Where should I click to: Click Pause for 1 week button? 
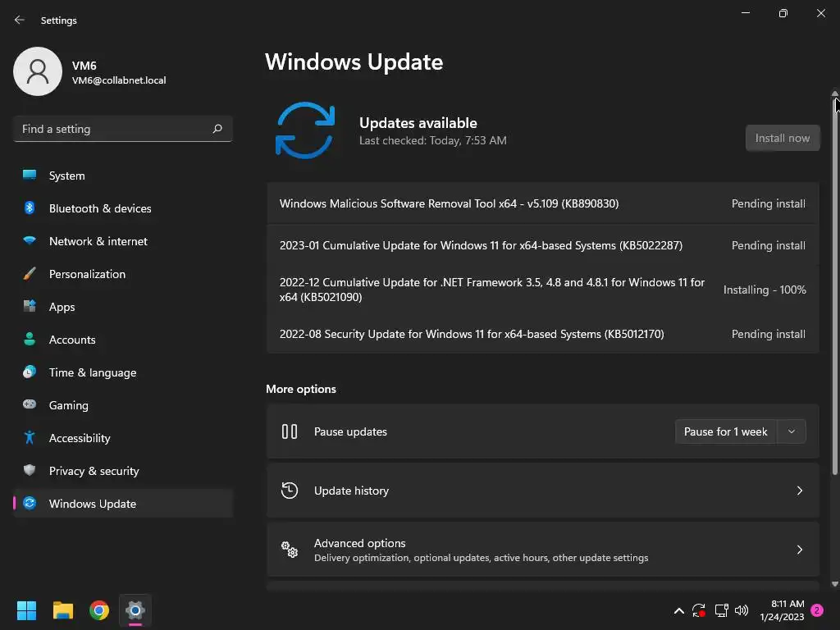[x=725, y=431]
